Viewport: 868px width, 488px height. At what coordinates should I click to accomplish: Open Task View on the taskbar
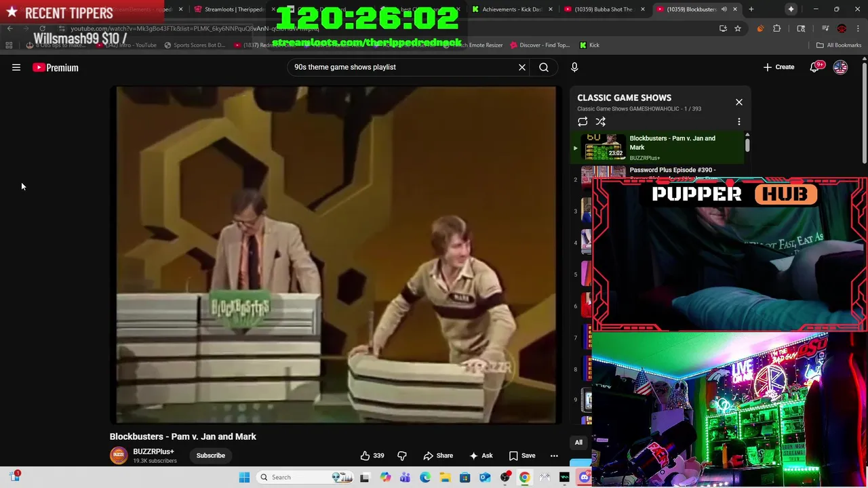pos(364,477)
